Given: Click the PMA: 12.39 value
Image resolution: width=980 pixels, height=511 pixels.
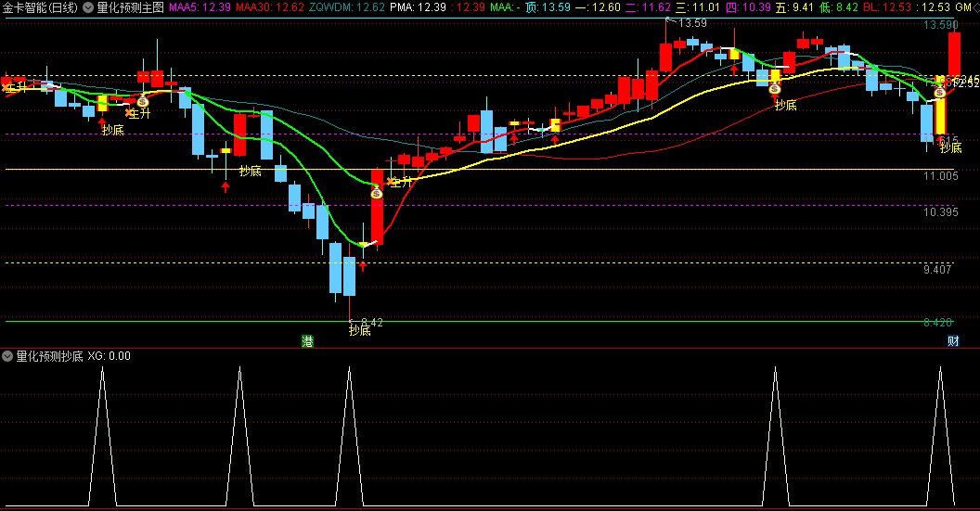Looking at the screenshot, I should coord(419,7).
